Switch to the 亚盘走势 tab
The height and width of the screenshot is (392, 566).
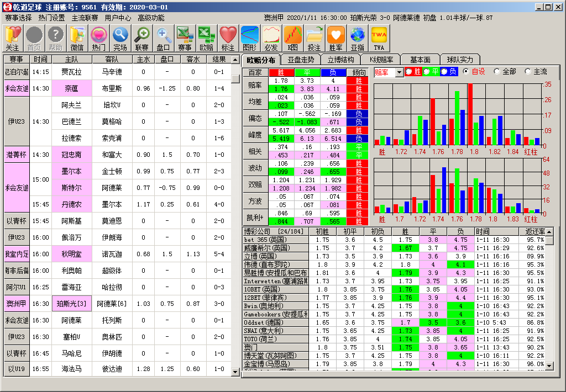coord(301,60)
